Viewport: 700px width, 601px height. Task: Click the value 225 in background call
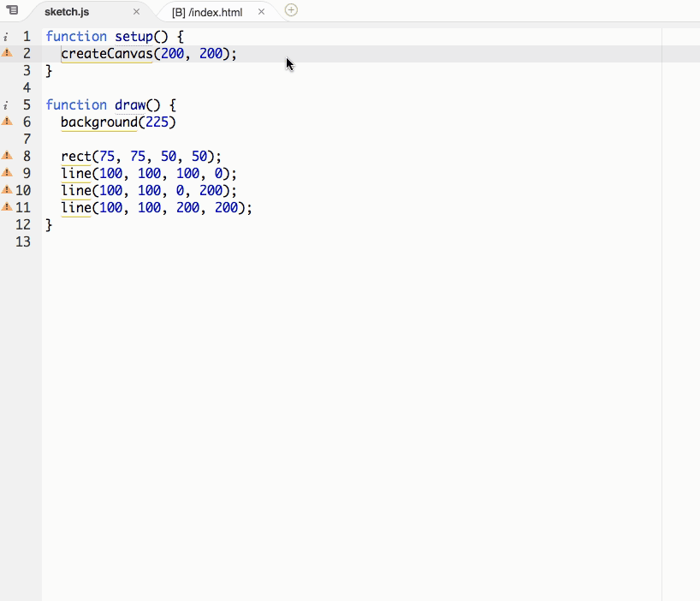tap(157, 122)
